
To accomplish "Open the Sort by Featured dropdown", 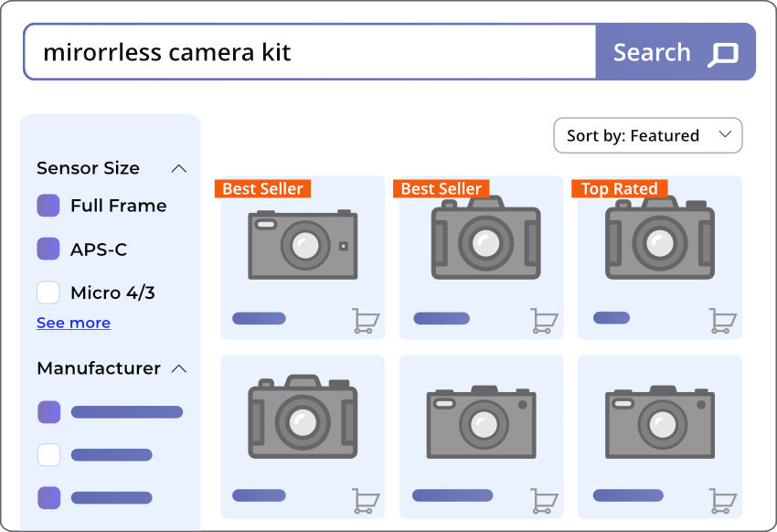I will pos(648,135).
